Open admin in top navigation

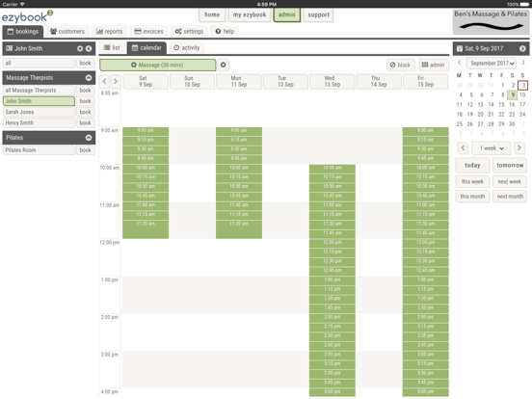click(286, 14)
